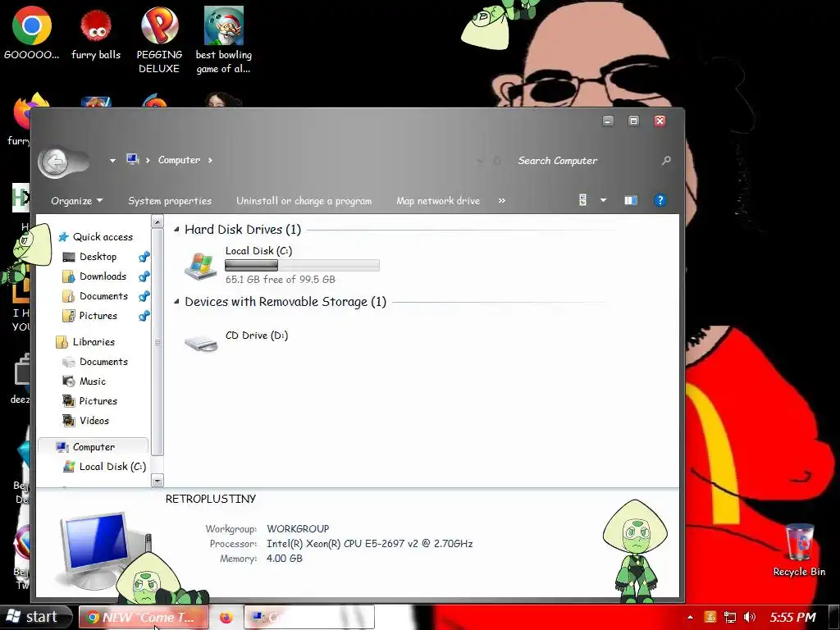Open the Music library
This screenshot has width=840, height=630.
[92, 381]
